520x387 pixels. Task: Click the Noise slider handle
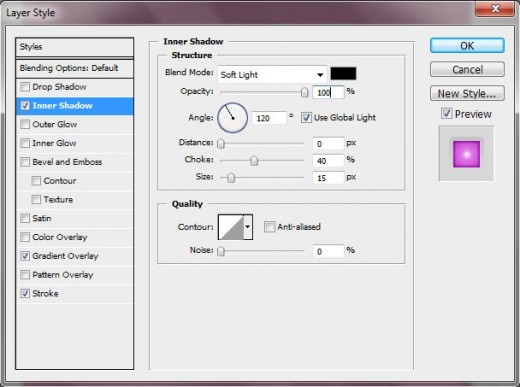(x=221, y=251)
